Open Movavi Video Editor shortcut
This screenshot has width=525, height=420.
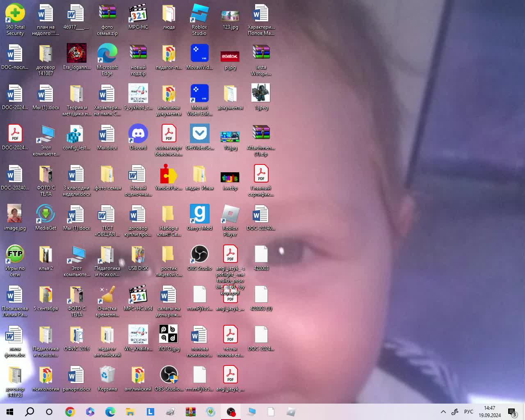pos(199,100)
